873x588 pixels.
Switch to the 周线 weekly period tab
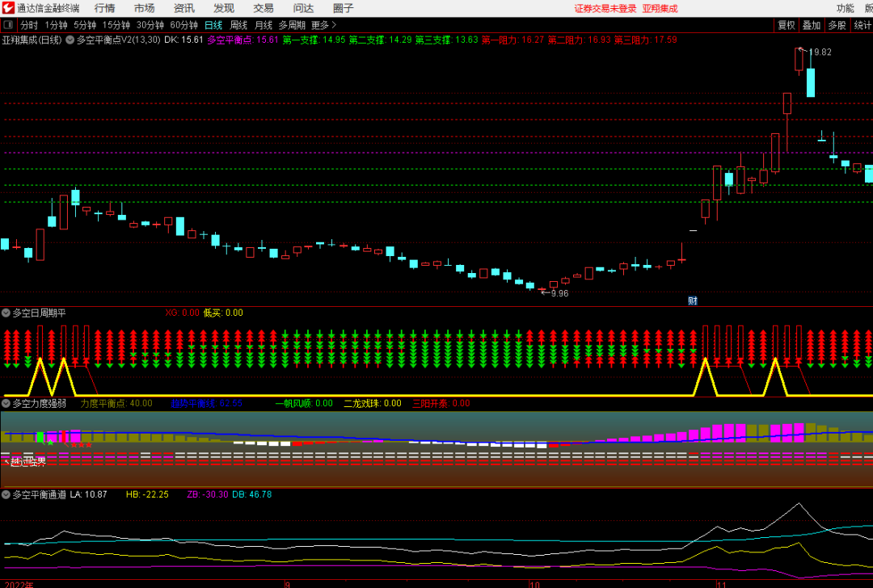238,25
